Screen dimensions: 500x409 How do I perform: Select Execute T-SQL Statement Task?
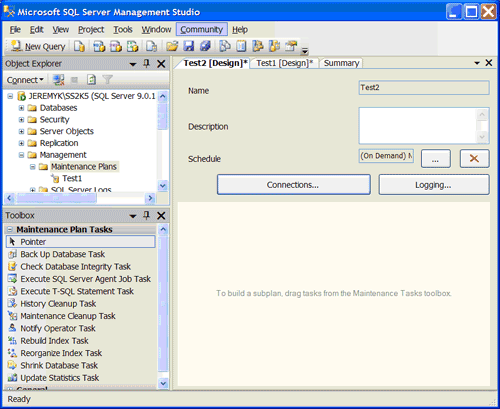[x=81, y=291]
